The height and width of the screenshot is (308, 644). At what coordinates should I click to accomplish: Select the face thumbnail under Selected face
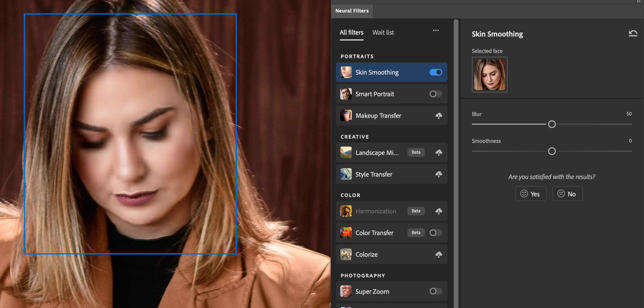click(x=489, y=75)
